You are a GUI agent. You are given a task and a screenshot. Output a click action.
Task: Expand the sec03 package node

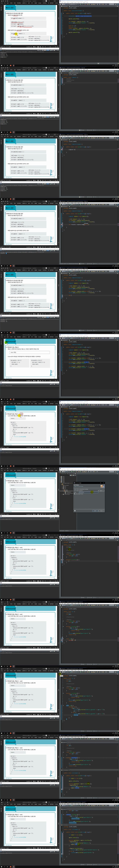pyautogui.click(x=62, y=488)
